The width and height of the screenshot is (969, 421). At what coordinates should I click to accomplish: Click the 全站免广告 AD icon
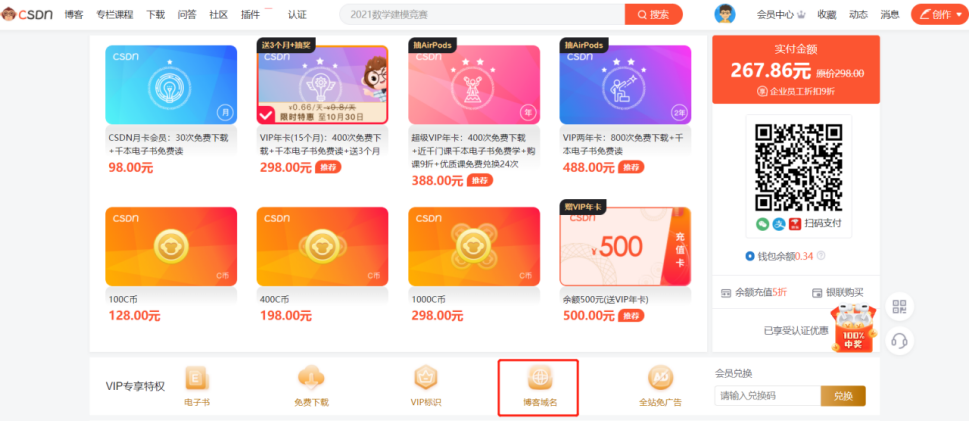(x=660, y=377)
